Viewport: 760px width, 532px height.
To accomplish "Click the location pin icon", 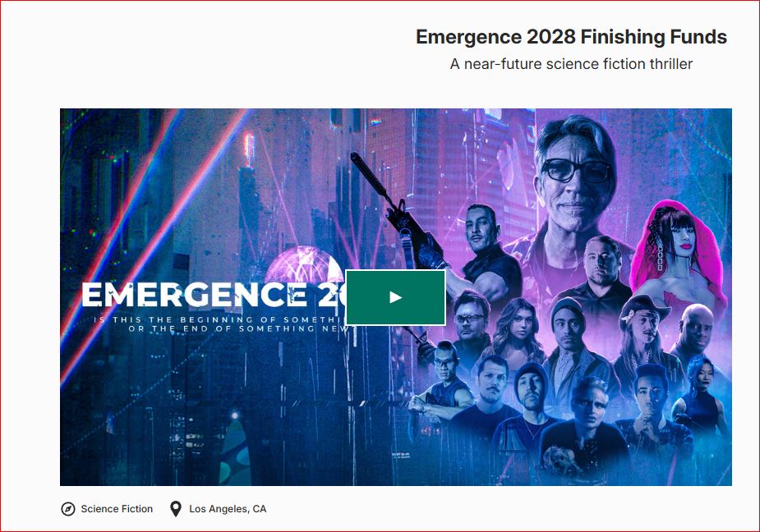I will click(x=176, y=509).
